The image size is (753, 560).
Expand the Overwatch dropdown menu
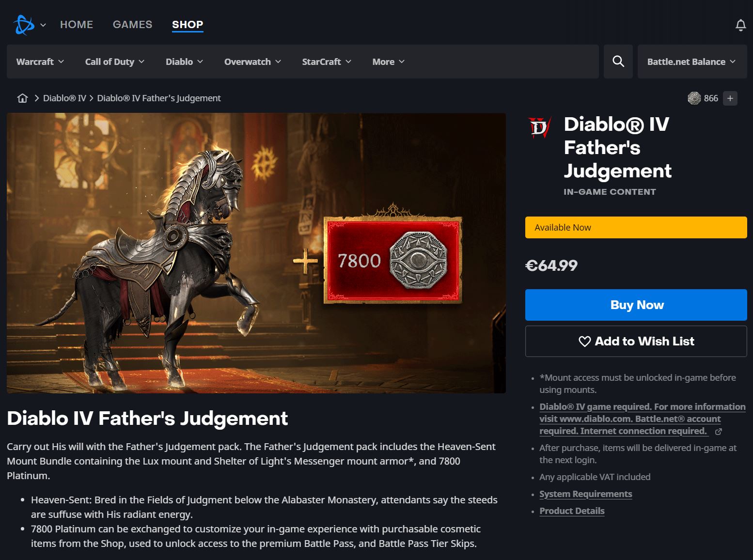(x=252, y=62)
